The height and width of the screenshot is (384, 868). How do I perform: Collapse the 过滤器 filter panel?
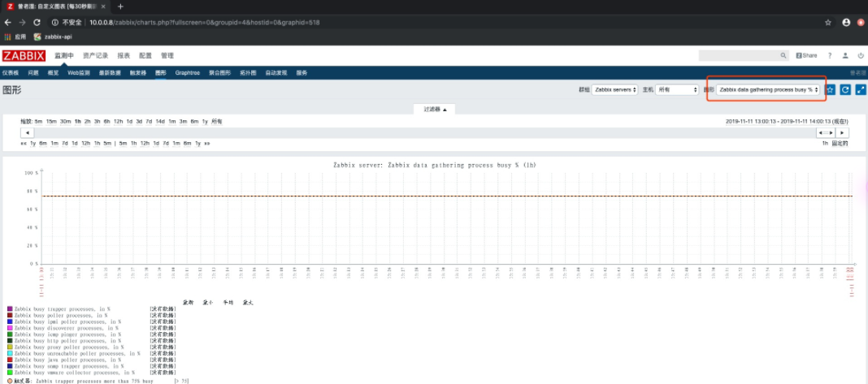435,109
